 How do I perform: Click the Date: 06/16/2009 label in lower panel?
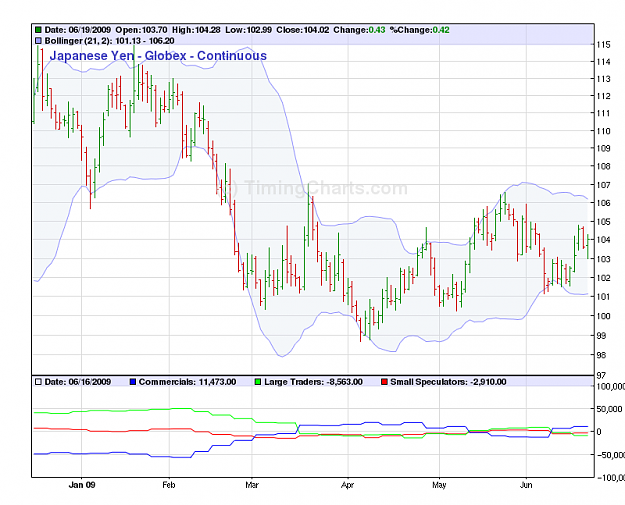click(78, 382)
